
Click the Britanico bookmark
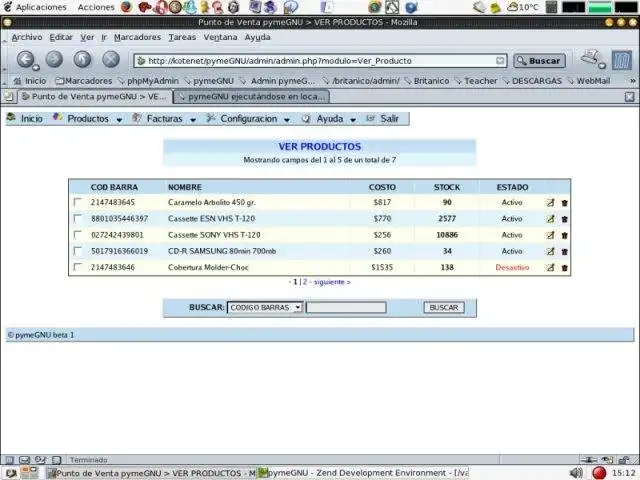(427, 81)
